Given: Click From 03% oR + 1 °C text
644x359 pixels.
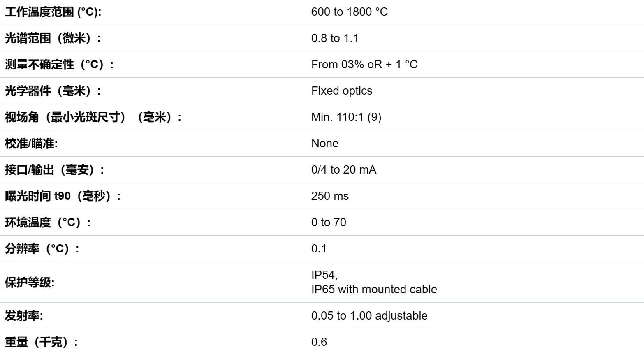Looking at the screenshot, I should 364,65.
